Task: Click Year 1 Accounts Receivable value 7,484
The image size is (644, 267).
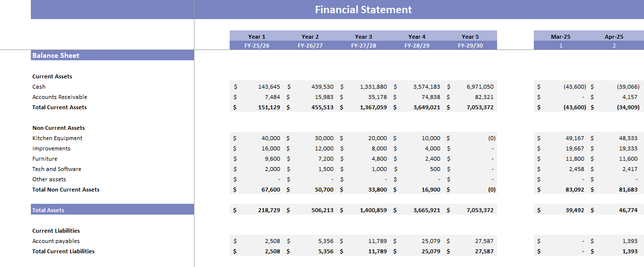Action: (x=272, y=97)
